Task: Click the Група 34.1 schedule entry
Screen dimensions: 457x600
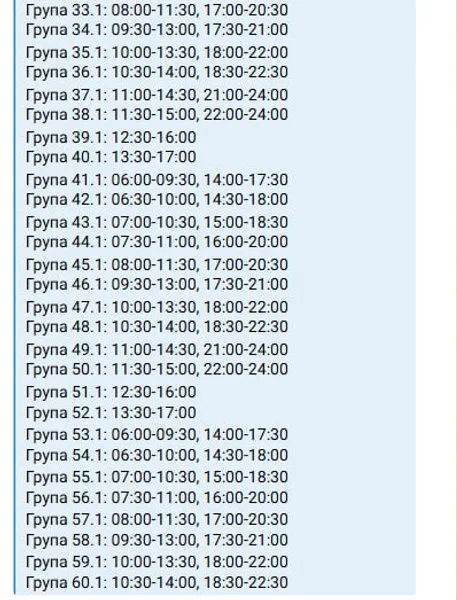Action: (157, 29)
